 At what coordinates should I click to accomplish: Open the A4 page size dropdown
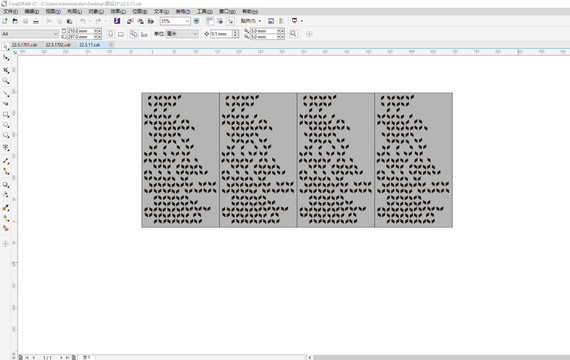(x=30, y=34)
